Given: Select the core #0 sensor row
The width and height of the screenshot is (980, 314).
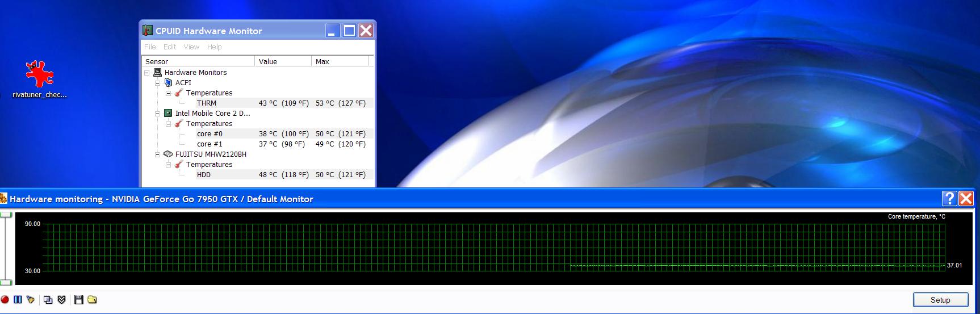Looking at the screenshot, I should click(284, 133).
